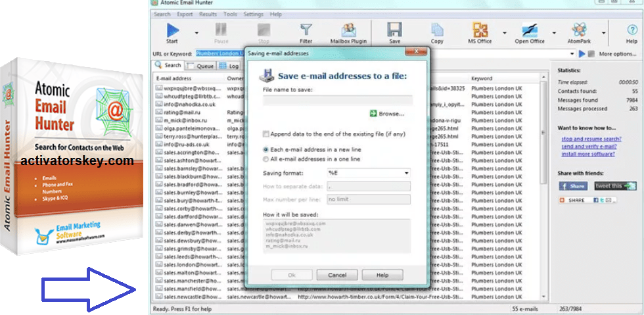This screenshot has height=315, width=644.
Task: Open the Export menu
Action: [x=185, y=14]
